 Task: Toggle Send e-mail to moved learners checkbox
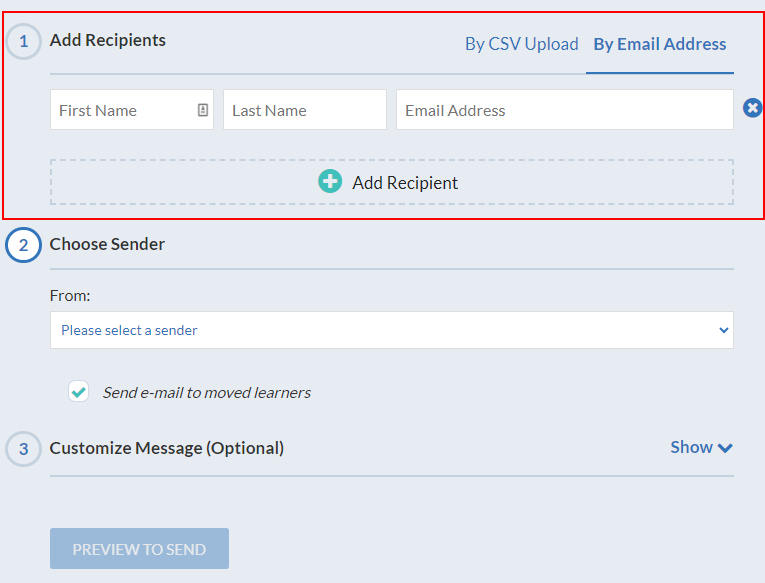pyautogui.click(x=79, y=391)
